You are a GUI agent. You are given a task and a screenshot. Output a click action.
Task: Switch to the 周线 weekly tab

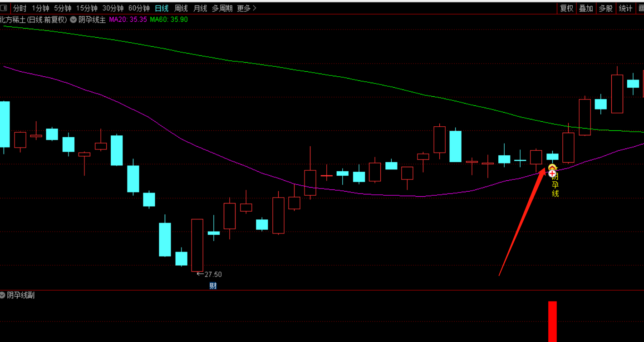(x=181, y=8)
